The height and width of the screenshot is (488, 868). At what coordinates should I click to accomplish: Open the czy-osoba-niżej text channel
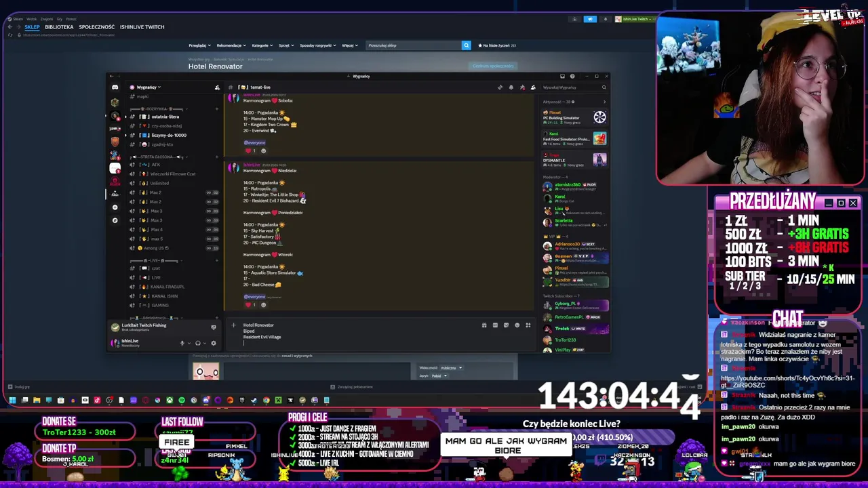click(x=166, y=125)
